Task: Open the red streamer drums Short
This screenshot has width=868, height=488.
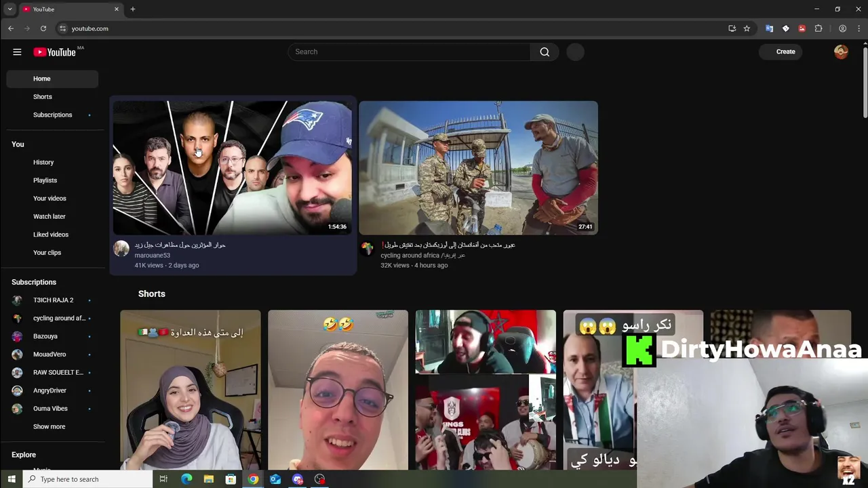Action: coord(486,390)
